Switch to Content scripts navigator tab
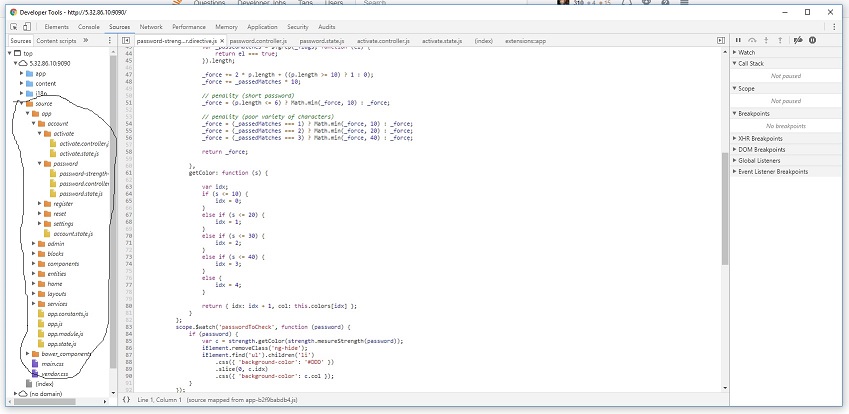This screenshot has width=849, height=414. (56, 41)
